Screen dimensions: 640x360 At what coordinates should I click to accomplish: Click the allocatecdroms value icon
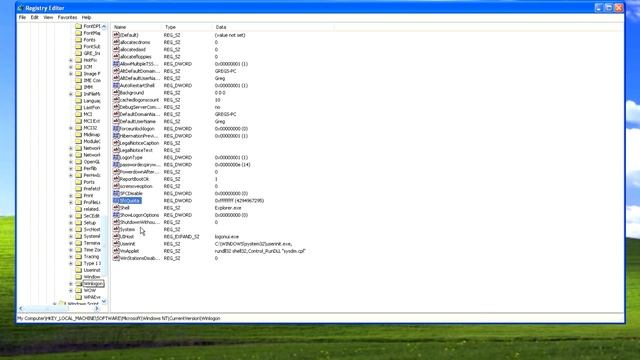click(116, 42)
